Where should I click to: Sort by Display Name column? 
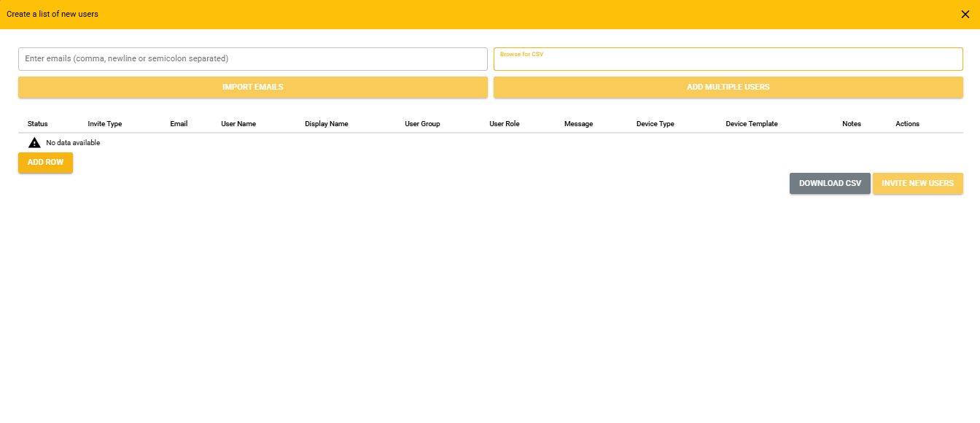[x=326, y=124]
